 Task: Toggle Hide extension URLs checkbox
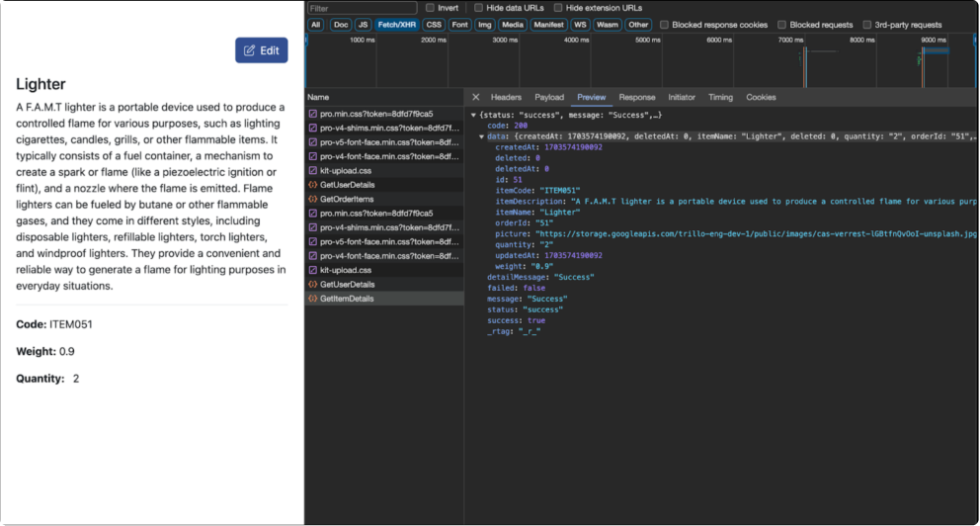coord(558,8)
